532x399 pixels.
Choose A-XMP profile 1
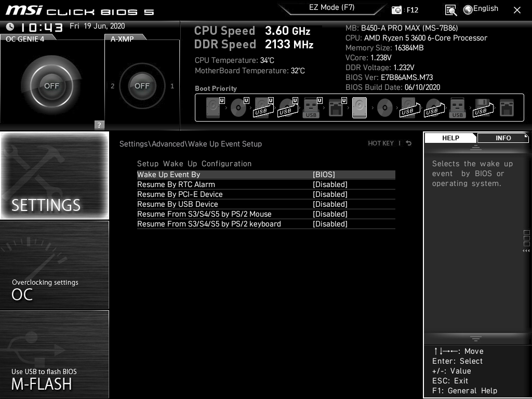tap(172, 86)
